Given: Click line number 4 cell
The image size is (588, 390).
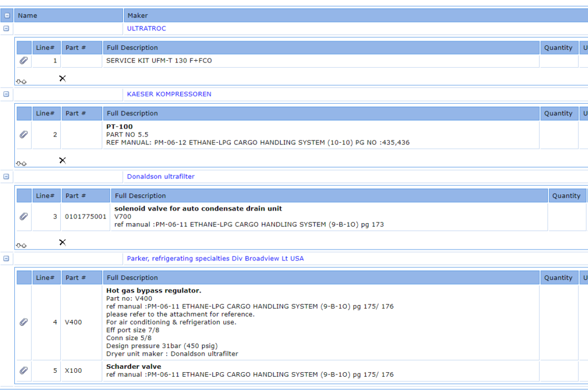Looking at the screenshot, I should (47, 322).
